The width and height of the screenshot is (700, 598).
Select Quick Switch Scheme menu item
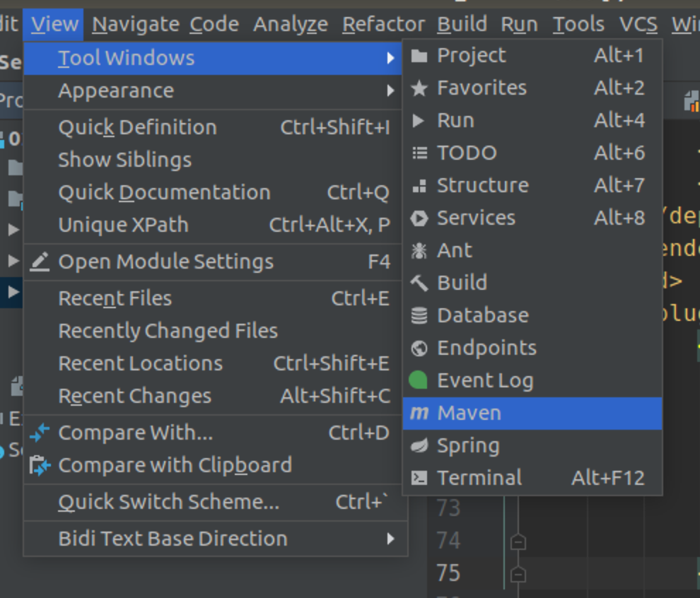pos(215,502)
